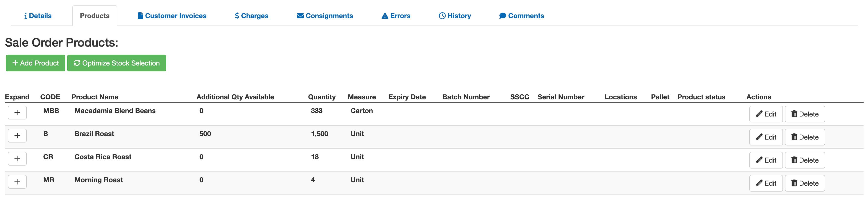The width and height of the screenshot is (868, 207).
Task: Switch to the Customer Invoices tab
Action: point(172,16)
